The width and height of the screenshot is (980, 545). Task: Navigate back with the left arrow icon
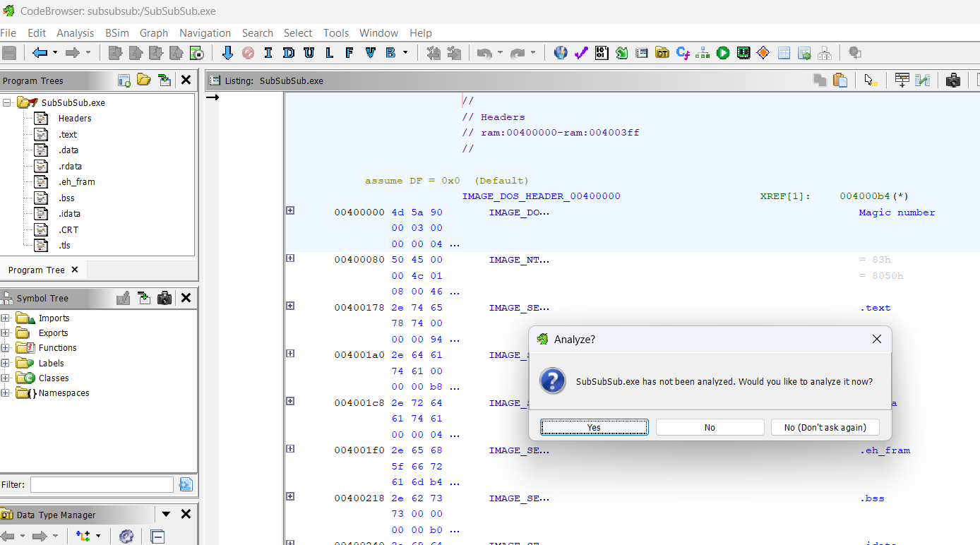click(40, 53)
